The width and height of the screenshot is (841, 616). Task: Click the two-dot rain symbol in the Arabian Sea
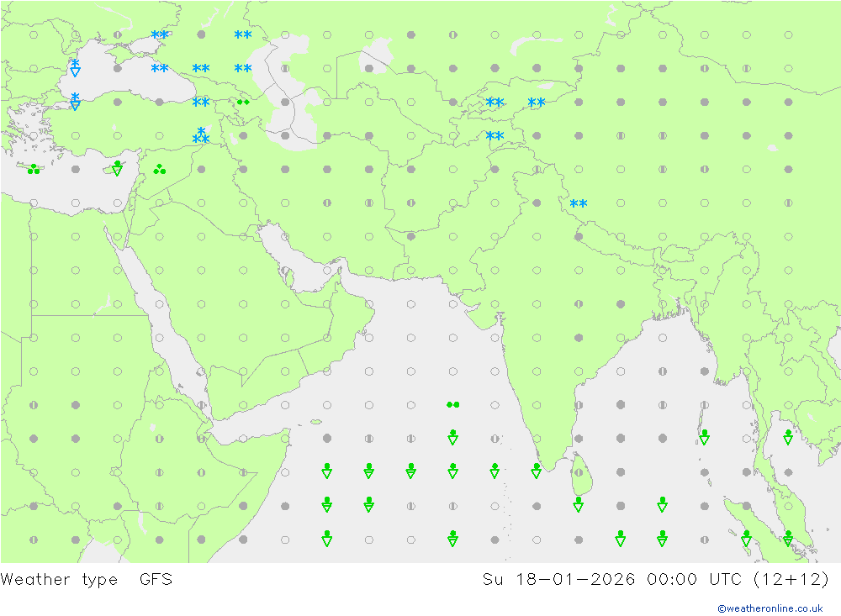point(452,405)
